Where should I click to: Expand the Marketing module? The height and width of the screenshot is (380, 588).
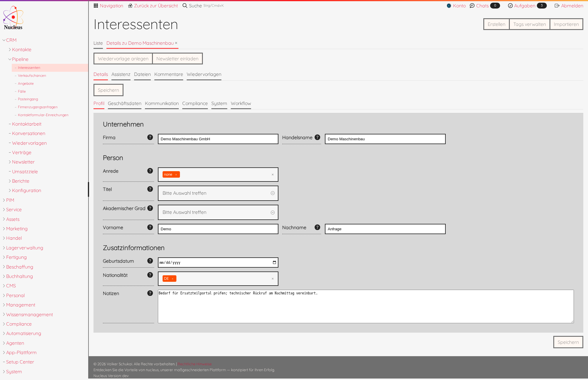[4, 229]
